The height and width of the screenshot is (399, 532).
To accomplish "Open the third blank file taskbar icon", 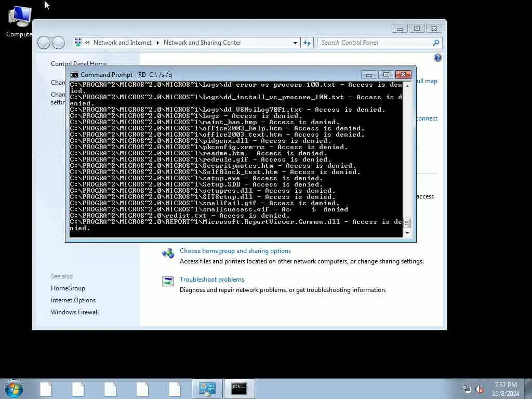I will [x=110, y=389].
